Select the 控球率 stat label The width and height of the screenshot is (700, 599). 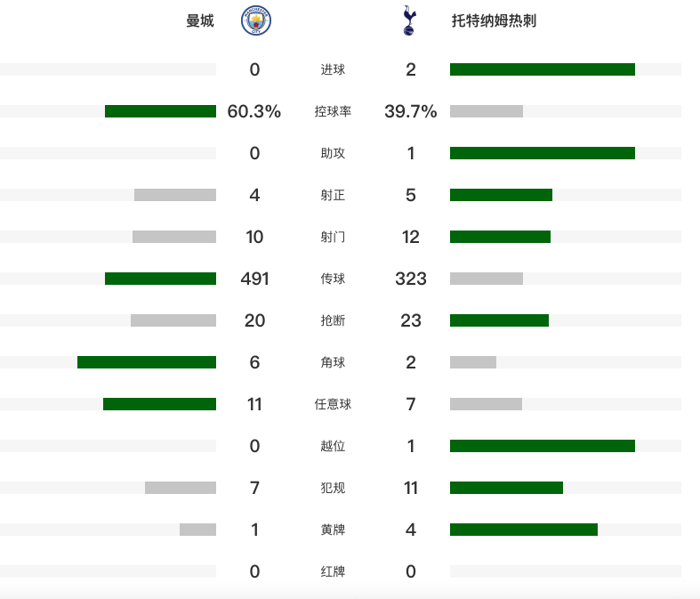pos(333,111)
